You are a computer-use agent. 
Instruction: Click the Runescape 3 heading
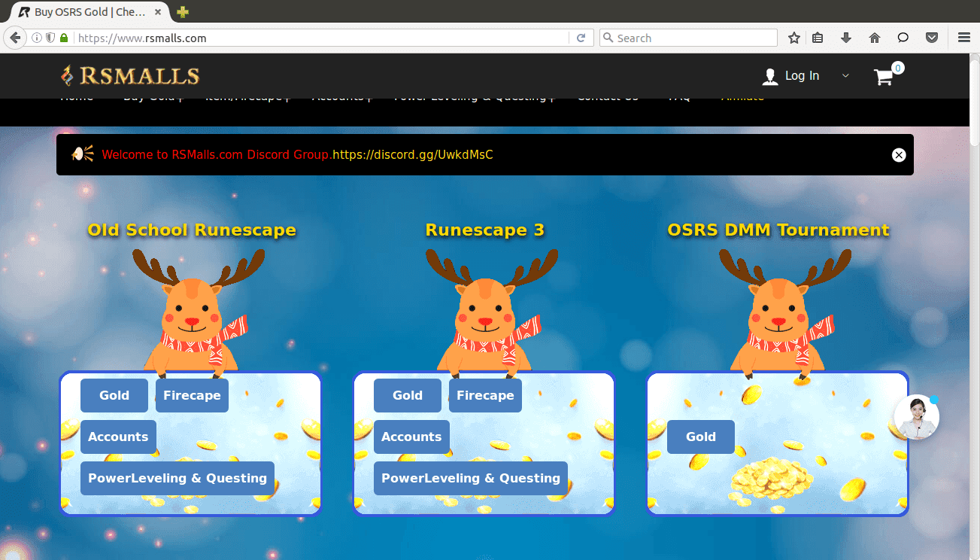point(484,230)
